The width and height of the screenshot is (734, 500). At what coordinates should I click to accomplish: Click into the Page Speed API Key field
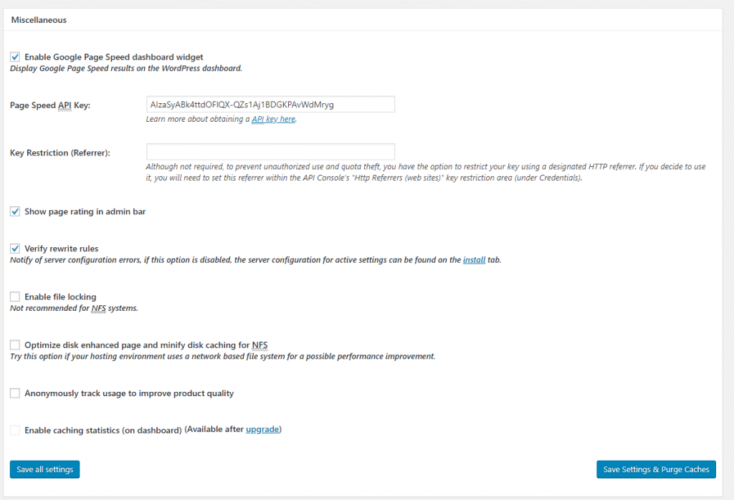click(x=270, y=104)
